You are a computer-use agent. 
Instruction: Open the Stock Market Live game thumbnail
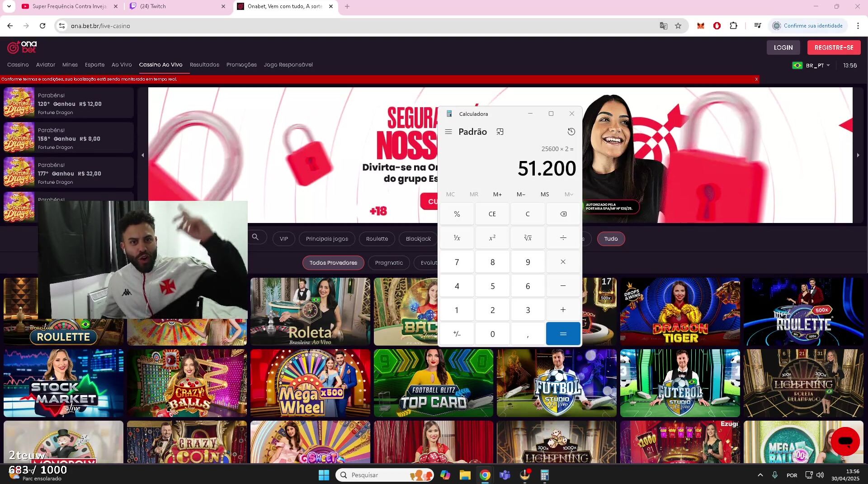point(63,383)
